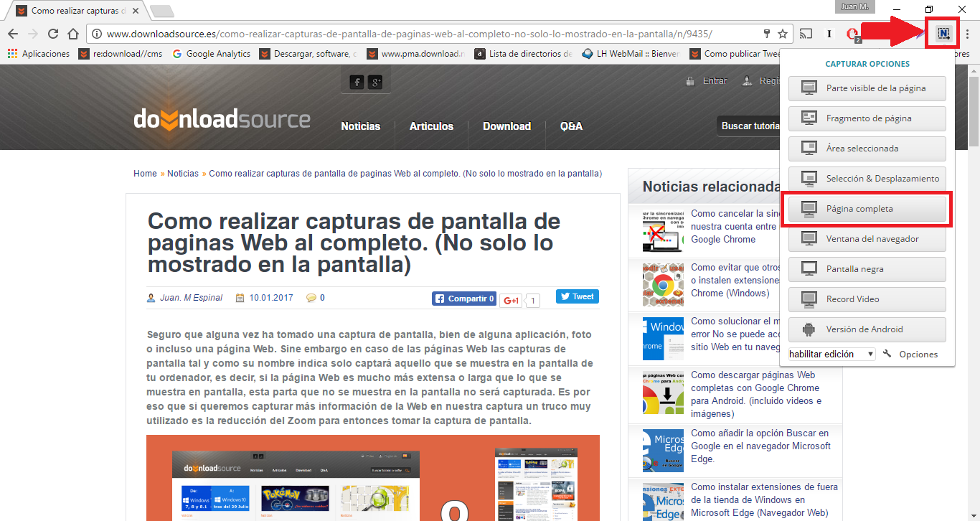The height and width of the screenshot is (521, 980).
Task: Click the wrench icon next to Opciones
Action: point(887,354)
